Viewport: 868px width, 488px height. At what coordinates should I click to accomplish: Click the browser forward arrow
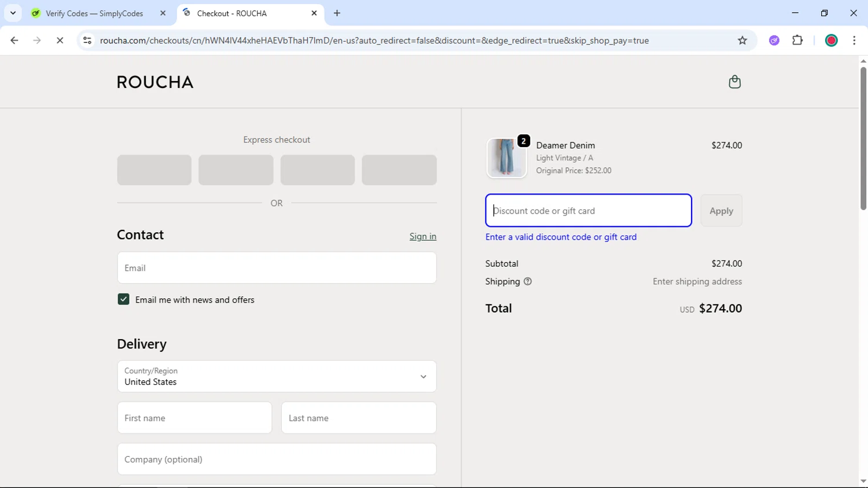(37, 41)
